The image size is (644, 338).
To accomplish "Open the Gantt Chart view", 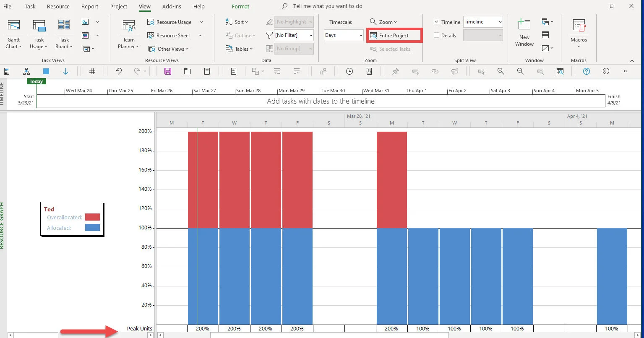I will pyautogui.click(x=14, y=34).
